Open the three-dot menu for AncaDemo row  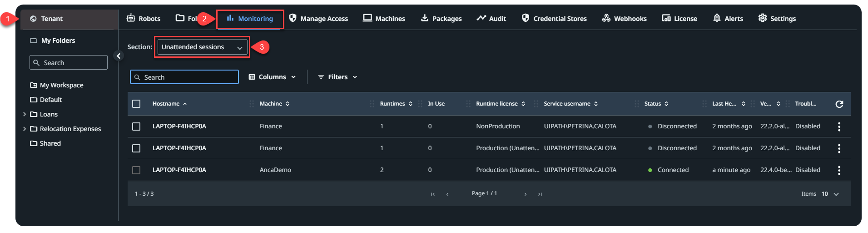(839, 170)
